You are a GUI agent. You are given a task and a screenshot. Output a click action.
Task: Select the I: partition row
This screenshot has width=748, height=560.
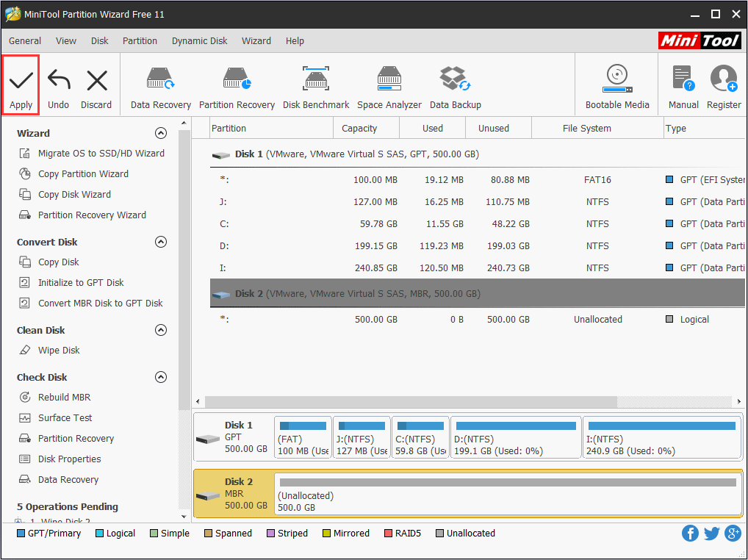(x=477, y=268)
